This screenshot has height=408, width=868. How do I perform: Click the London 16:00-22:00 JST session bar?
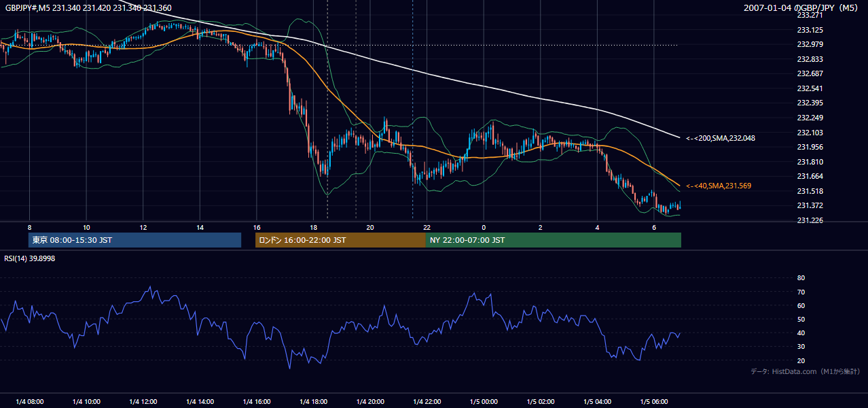tap(340, 240)
